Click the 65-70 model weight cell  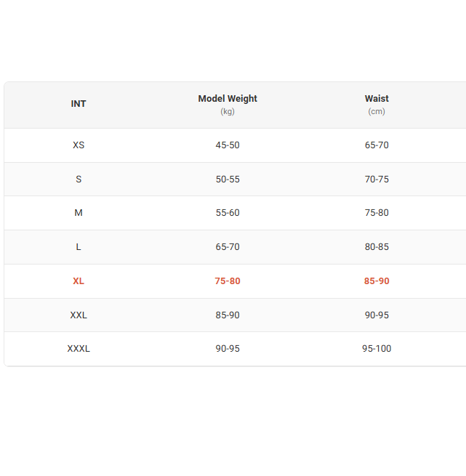point(228,247)
